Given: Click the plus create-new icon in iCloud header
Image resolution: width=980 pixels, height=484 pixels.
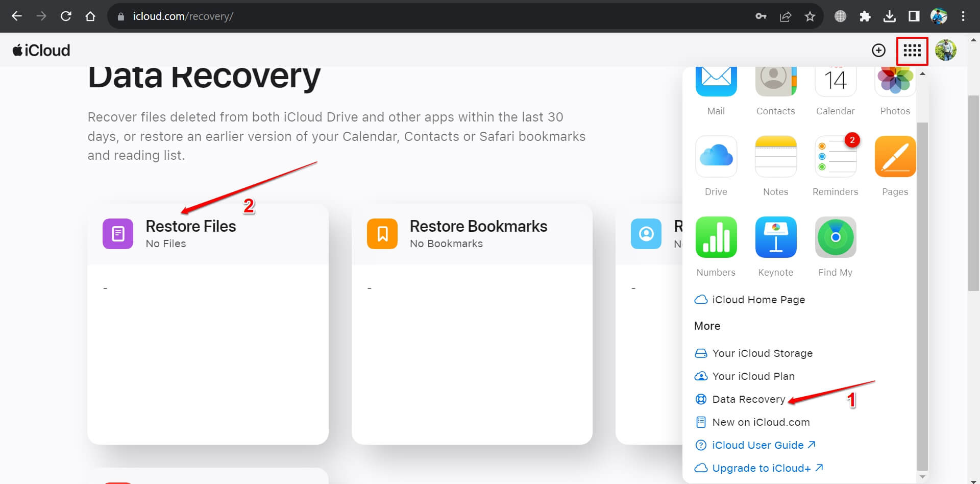Looking at the screenshot, I should click(x=878, y=50).
